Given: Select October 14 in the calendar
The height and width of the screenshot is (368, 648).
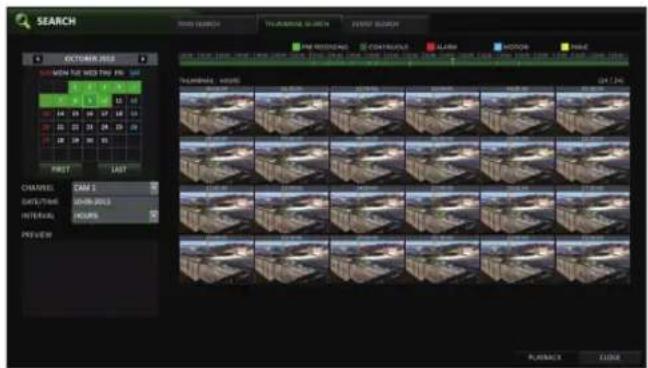Looking at the screenshot, I should 61,114.
